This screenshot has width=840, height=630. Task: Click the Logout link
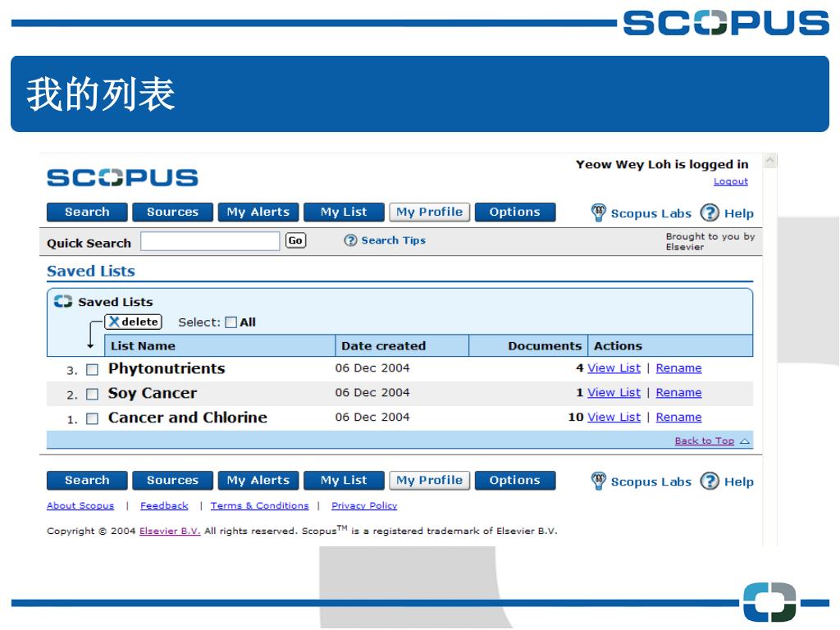pos(731,181)
